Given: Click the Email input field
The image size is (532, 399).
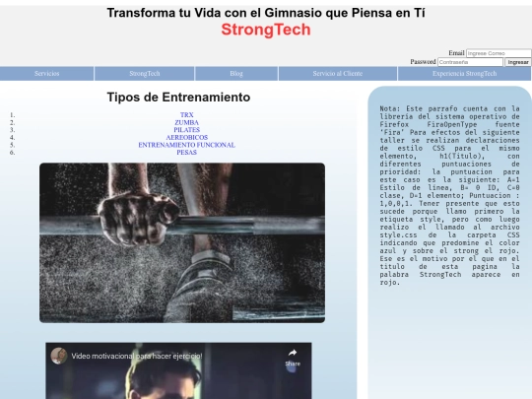Looking at the screenshot, I should [x=499, y=53].
